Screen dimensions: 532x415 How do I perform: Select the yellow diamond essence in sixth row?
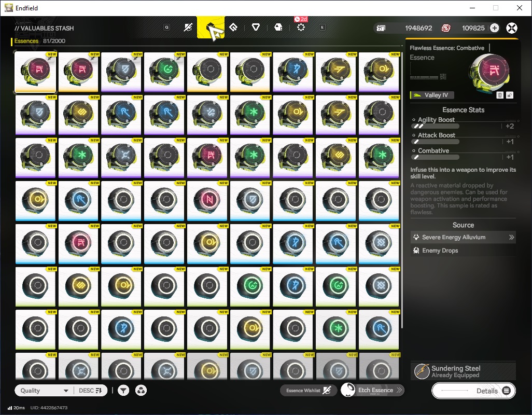78,287
